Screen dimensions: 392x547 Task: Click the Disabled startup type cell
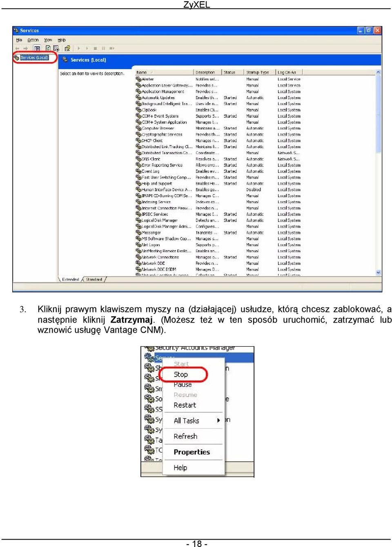pos(254,189)
